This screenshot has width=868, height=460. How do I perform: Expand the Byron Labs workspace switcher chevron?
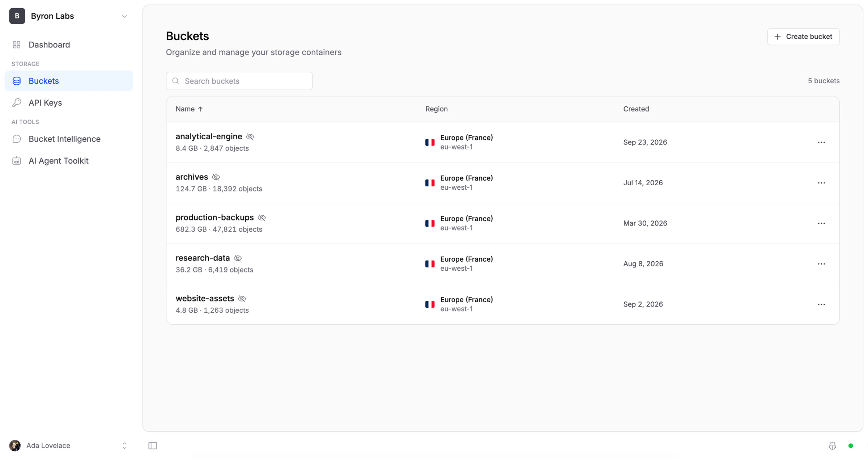click(x=124, y=16)
